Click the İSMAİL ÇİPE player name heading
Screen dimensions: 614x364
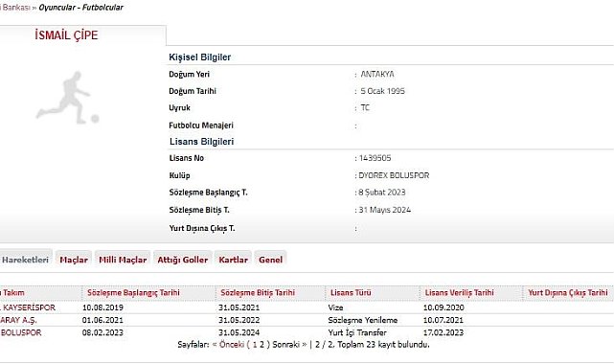[x=66, y=35]
